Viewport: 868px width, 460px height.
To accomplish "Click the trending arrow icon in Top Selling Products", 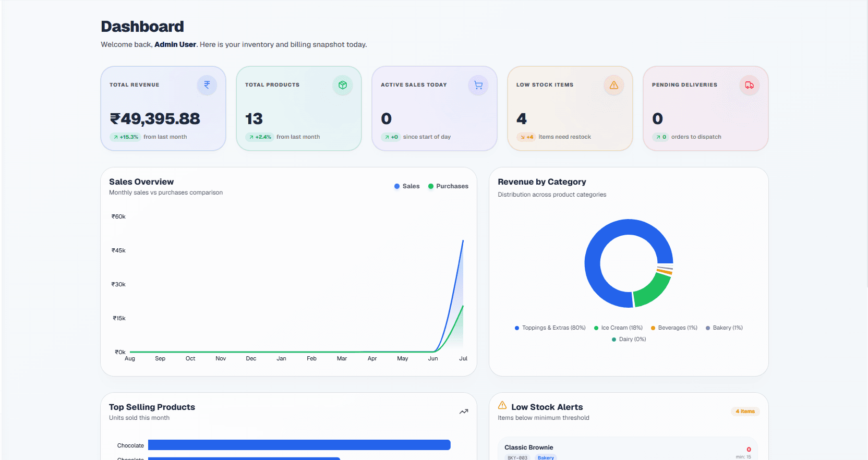I will point(464,411).
